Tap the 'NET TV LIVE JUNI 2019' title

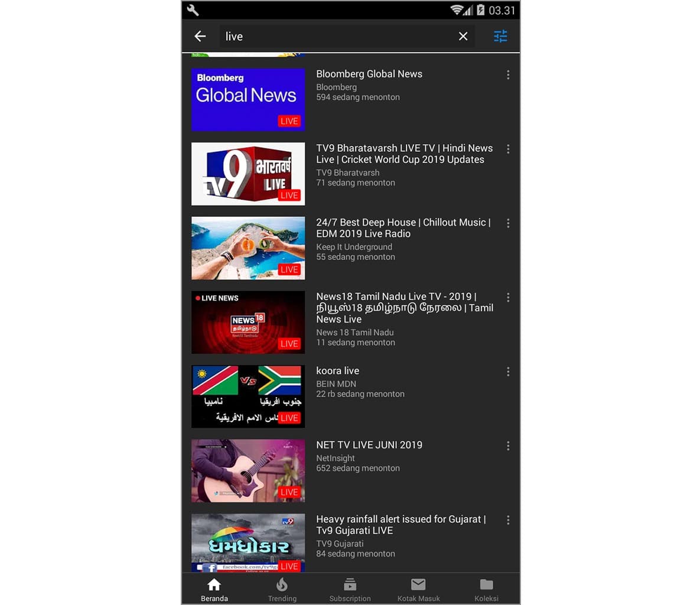pyautogui.click(x=369, y=445)
